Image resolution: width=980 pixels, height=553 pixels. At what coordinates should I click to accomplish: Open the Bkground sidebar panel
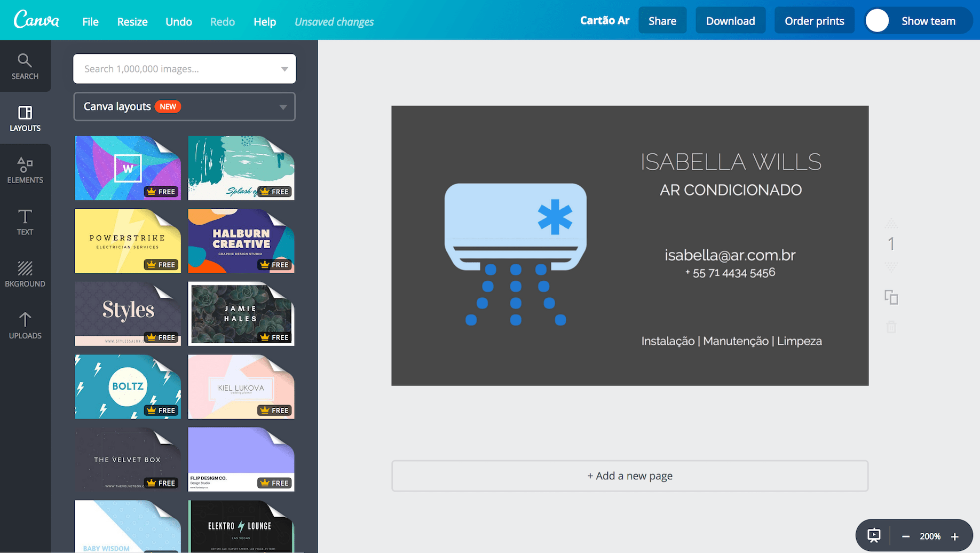[25, 274]
